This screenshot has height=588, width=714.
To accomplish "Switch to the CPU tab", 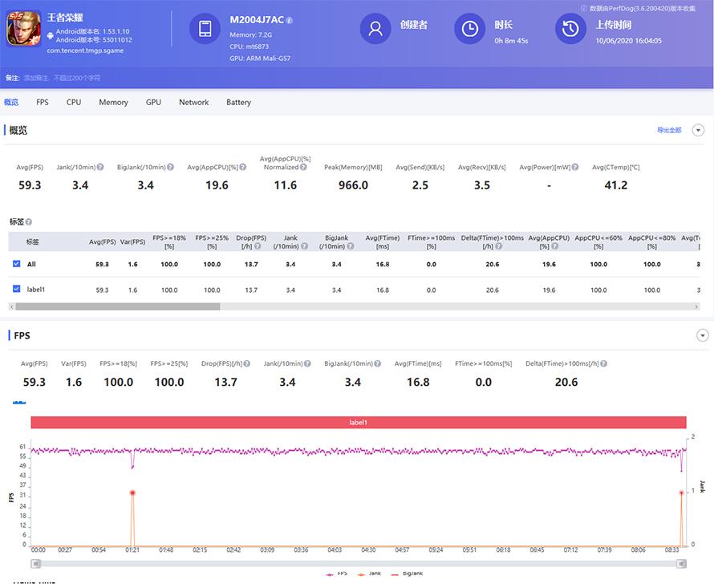I will [x=74, y=103].
